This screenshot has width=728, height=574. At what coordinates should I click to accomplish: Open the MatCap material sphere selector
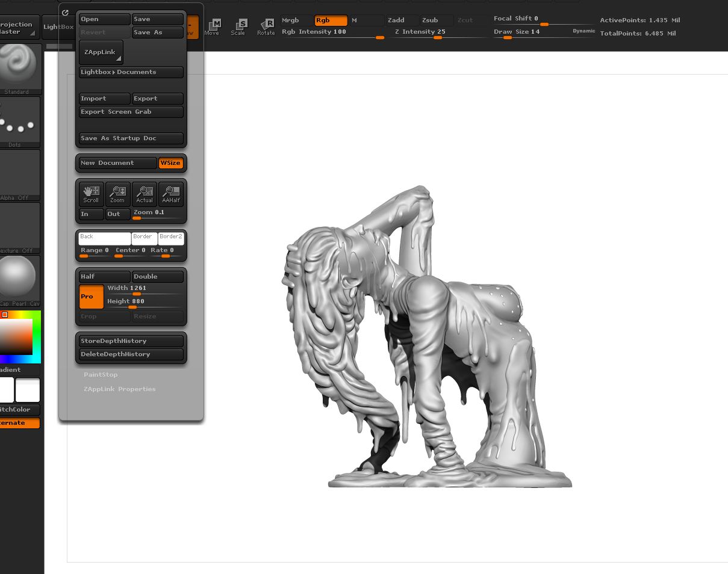click(19, 281)
